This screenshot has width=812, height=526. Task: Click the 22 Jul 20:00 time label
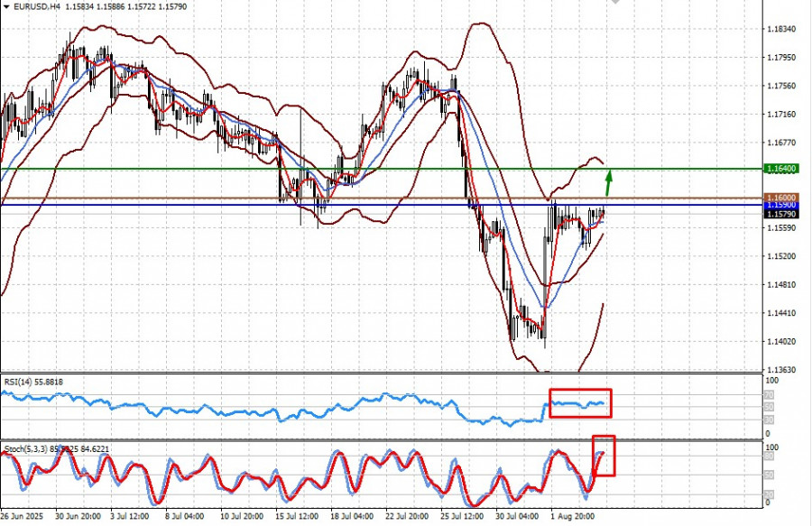click(x=407, y=517)
